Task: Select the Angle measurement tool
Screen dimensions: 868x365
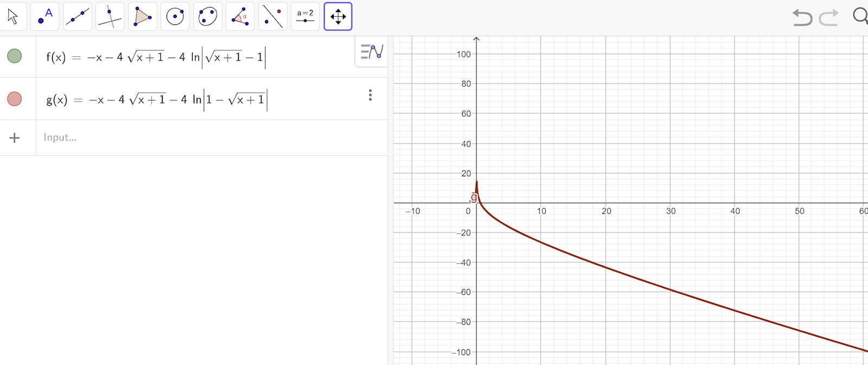Action: (x=240, y=16)
